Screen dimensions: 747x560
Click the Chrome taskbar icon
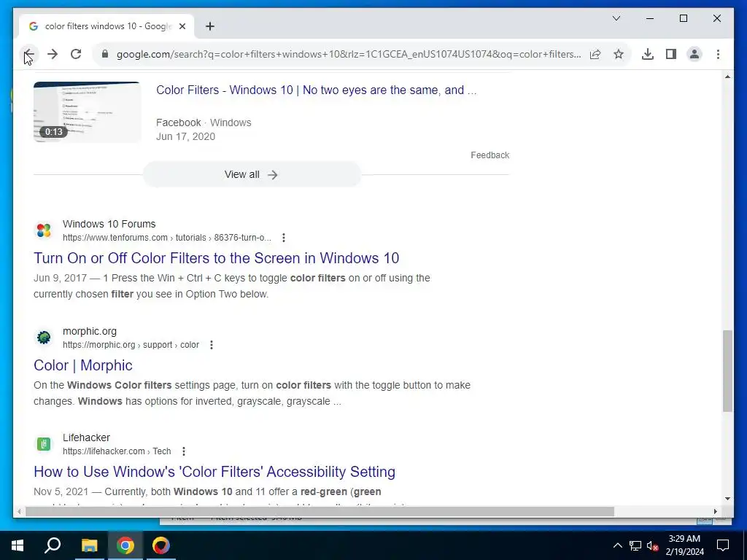coord(125,545)
